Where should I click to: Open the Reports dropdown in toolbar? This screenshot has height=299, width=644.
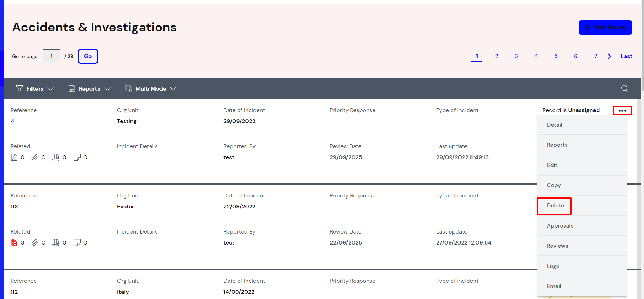coord(89,88)
